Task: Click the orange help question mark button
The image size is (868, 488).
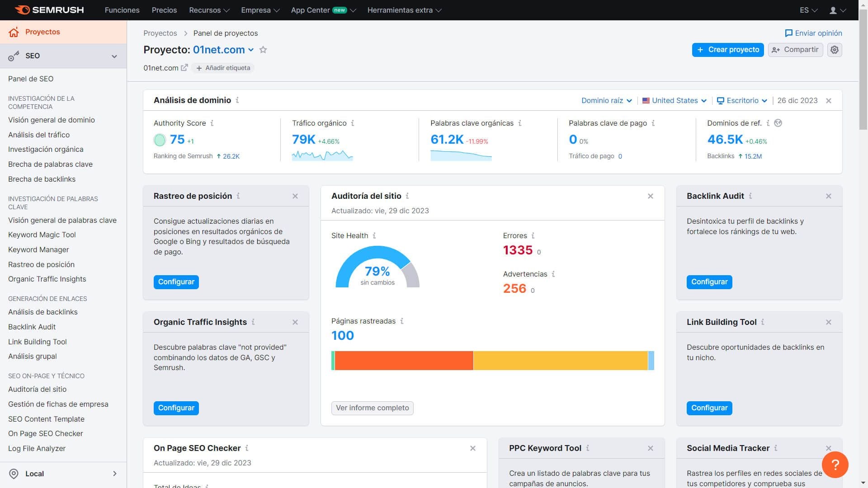Action: (835, 465)
